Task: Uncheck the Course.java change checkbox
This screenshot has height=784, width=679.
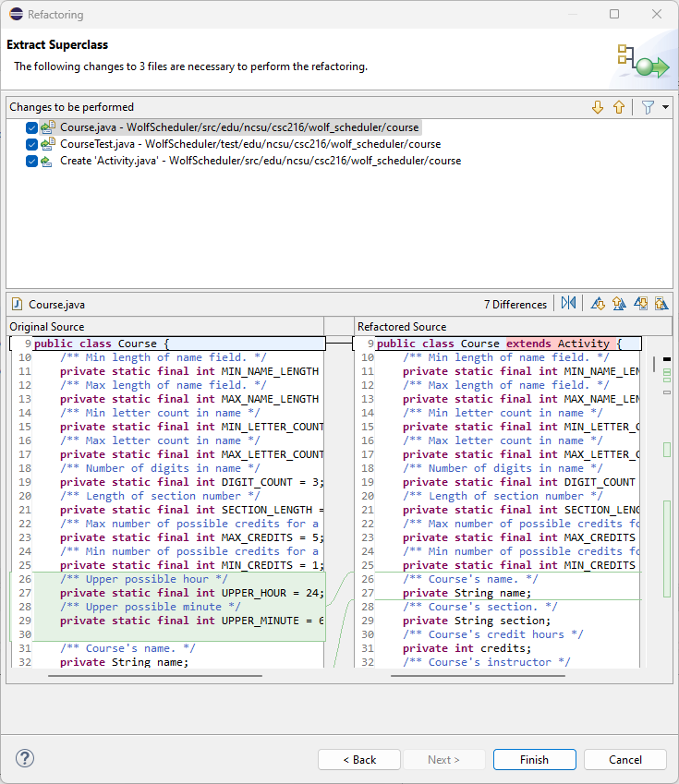Action: tap(31, 128)
